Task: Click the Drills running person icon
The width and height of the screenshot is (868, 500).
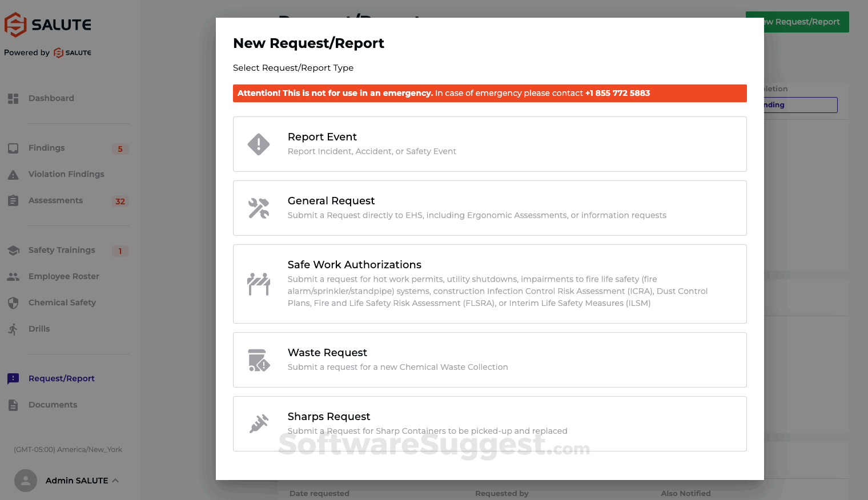Action: click(13, 329)
